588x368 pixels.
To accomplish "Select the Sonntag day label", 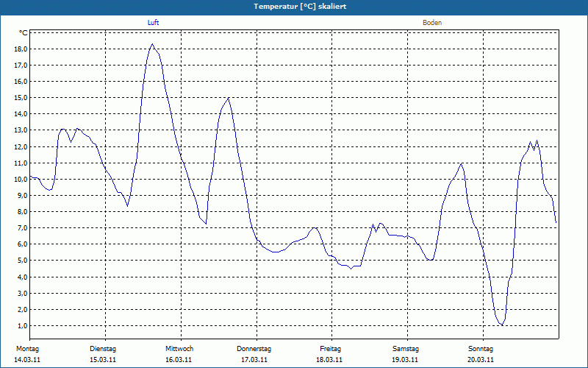I will (x=481, y=349).
